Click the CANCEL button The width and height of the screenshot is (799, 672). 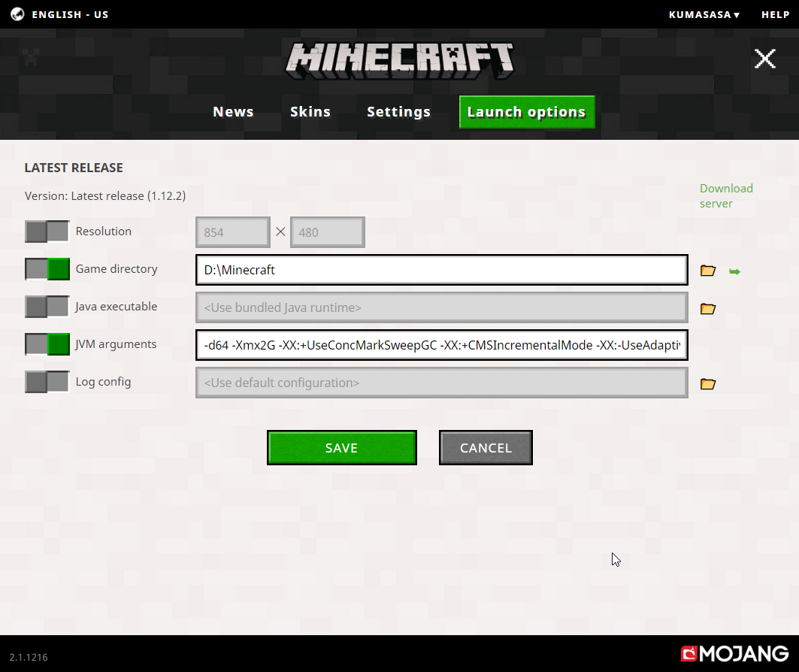(486, 448)
